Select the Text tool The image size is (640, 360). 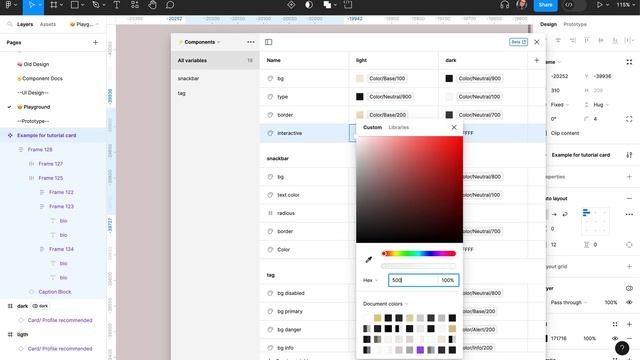pyautogui.click(x=116, y=5)
